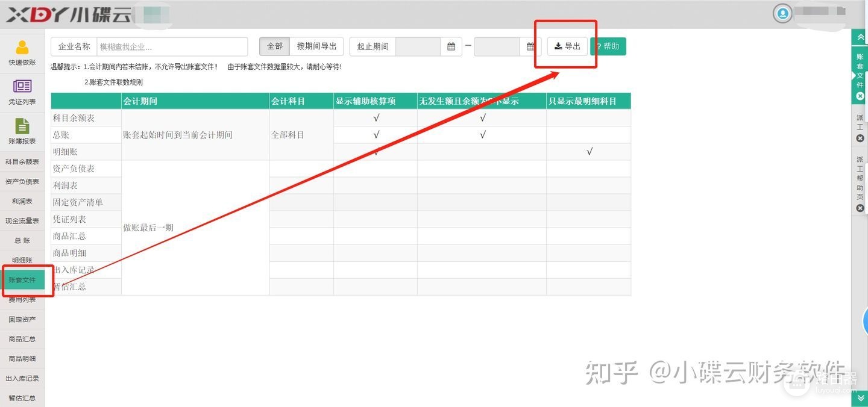Open 利润表 in sidebar menu
The height and width of the screenshot is (407, 868).
tap(22, 201)
